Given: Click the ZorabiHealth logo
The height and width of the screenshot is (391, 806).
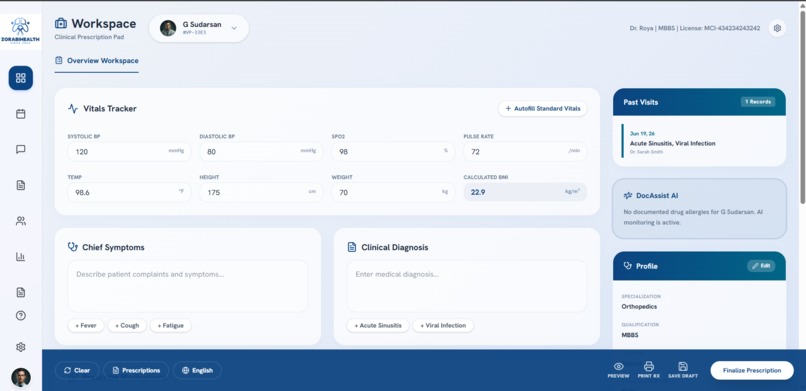Looking at the screenshot, I should click(21, 31).
